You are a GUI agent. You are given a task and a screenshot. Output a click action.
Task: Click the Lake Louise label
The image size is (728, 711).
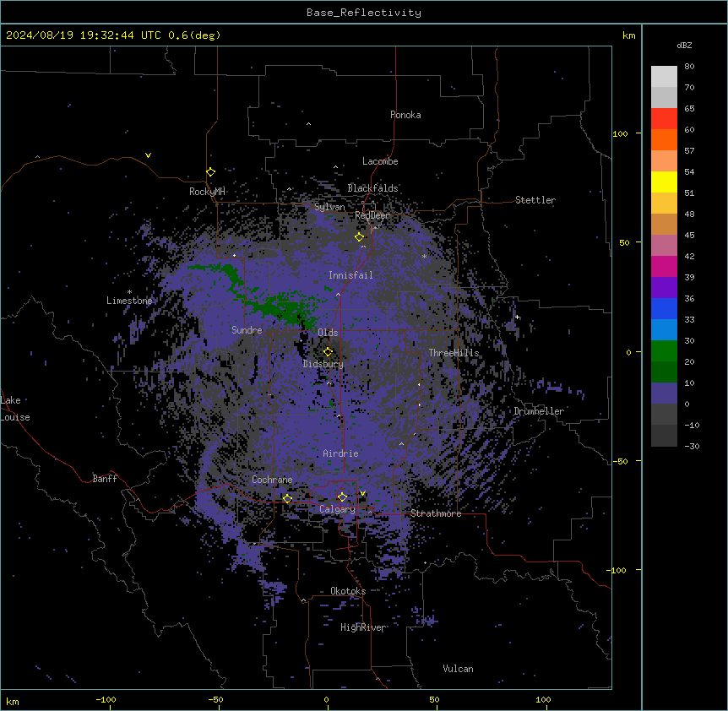(15, 409)
